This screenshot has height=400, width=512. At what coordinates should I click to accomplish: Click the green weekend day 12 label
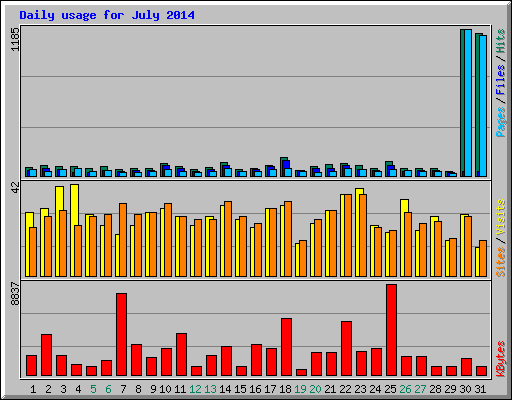(x=195, y=389)
